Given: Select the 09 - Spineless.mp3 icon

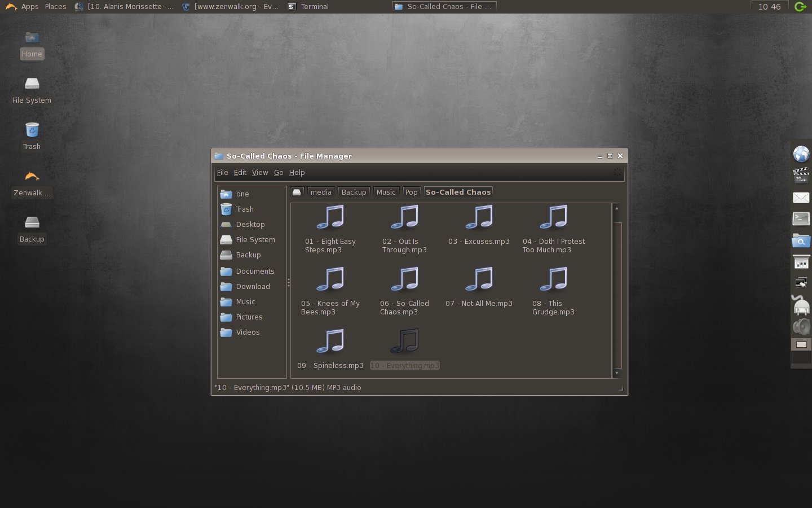Looking at the screenshot, I should (330, 341).
